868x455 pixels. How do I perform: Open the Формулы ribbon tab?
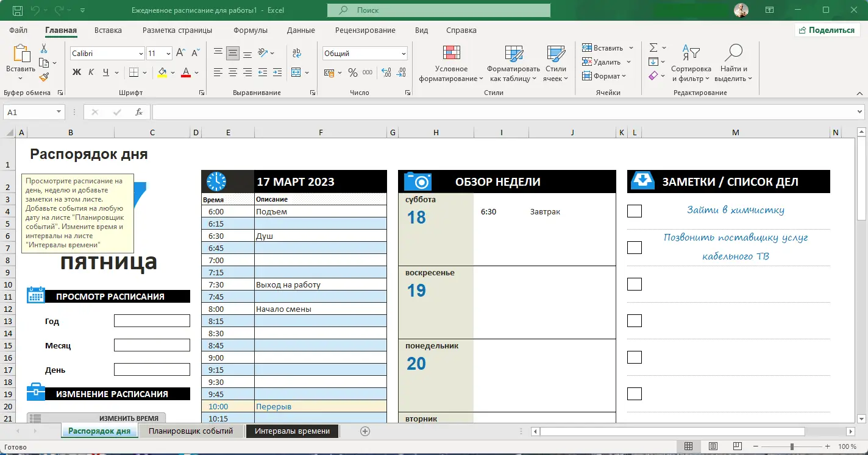(x=251, y=30)
